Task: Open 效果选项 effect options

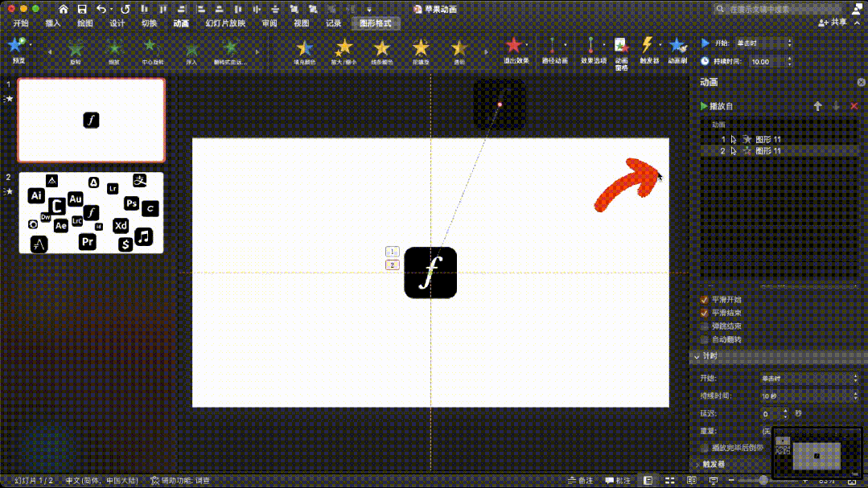Action: [593, 51]
